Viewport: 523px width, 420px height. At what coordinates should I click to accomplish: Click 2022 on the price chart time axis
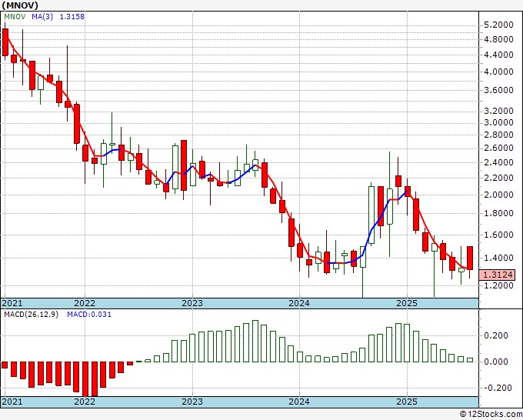point(85,303)
